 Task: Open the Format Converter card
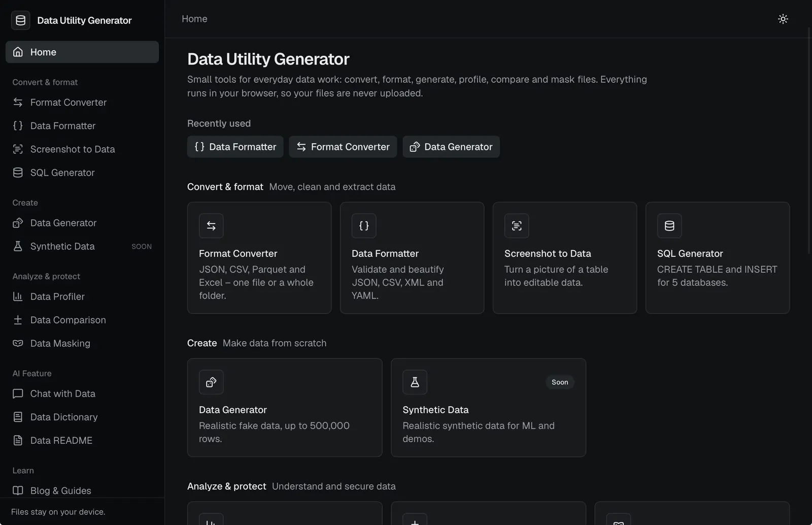259,258
